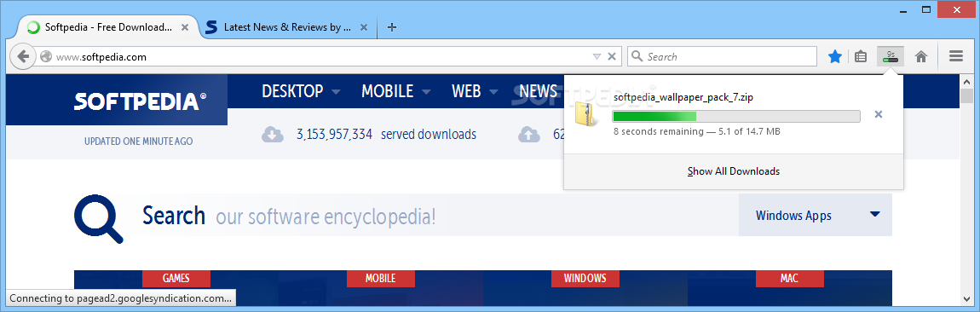This screenshot has height=312, width=980.
Task: Click the magnifier icon in browser search box
Action: 637,56
